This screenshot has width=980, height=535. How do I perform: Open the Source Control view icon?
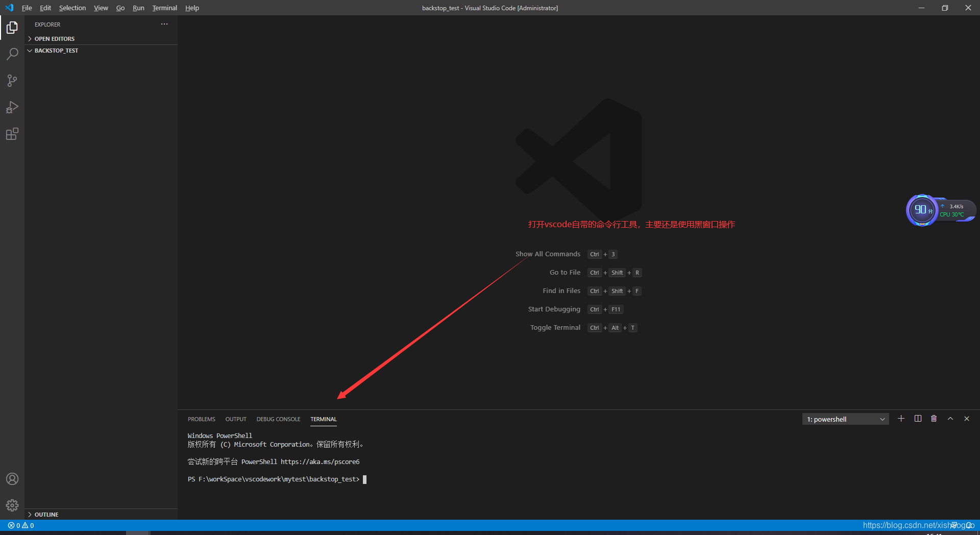click(12, 81)
